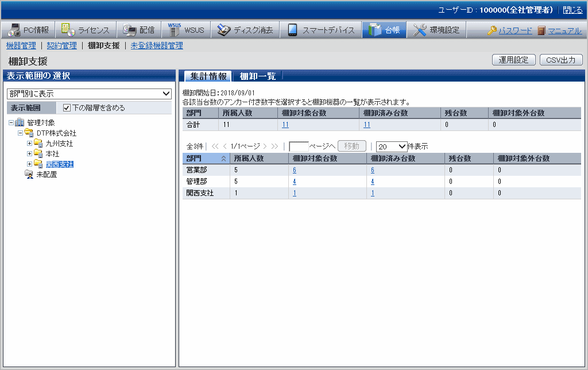
Task: Click the page number input field
Action: click(x=299, y=146)
